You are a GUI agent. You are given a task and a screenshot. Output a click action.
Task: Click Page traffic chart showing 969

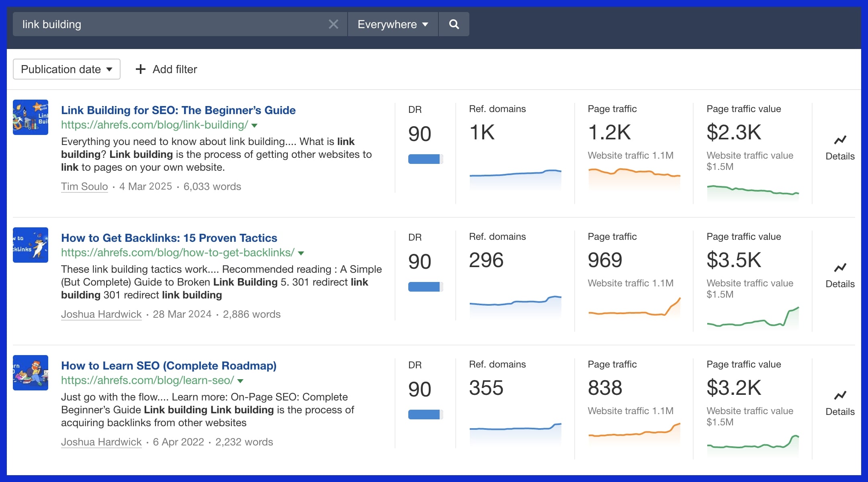(x=634, y=308)
